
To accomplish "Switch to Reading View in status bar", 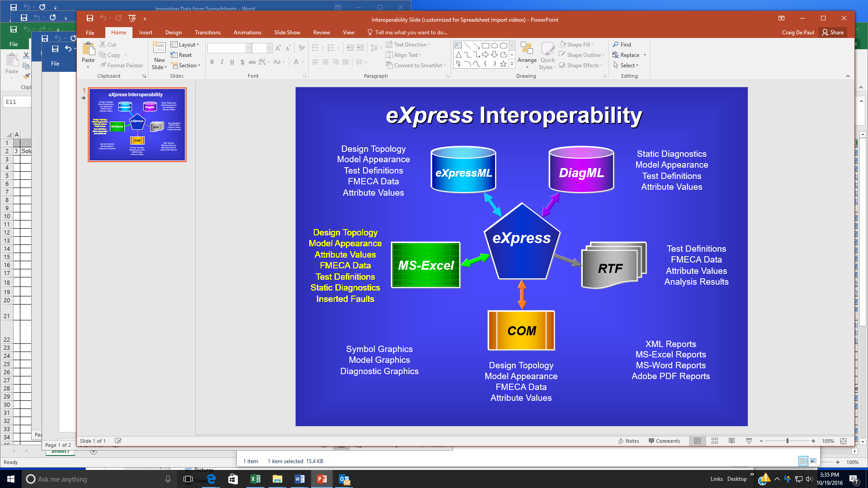I will 731,441.
